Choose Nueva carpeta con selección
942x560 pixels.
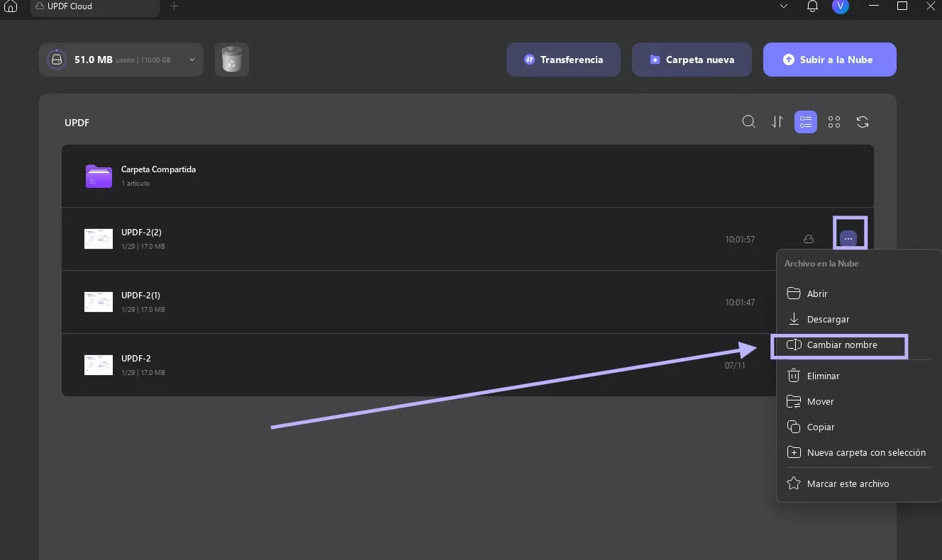click(x=858, y=452)
